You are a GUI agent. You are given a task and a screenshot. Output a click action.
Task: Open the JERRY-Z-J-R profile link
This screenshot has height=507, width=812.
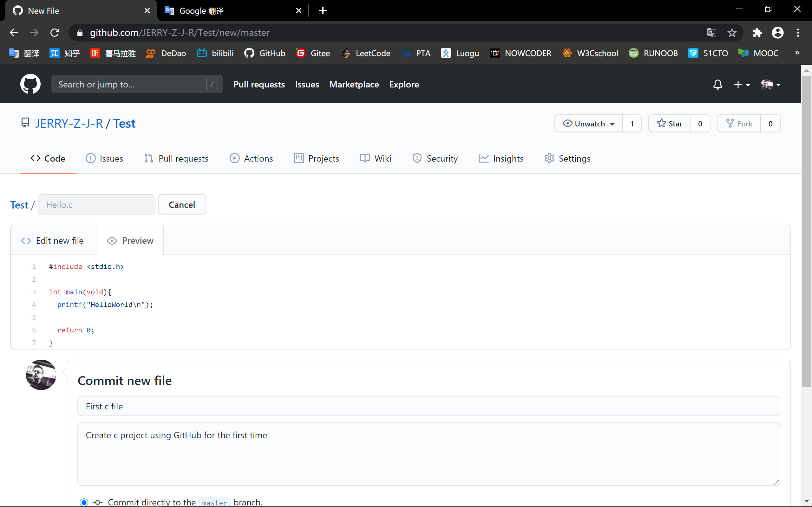pyautogui.click(x=69, y=123)
